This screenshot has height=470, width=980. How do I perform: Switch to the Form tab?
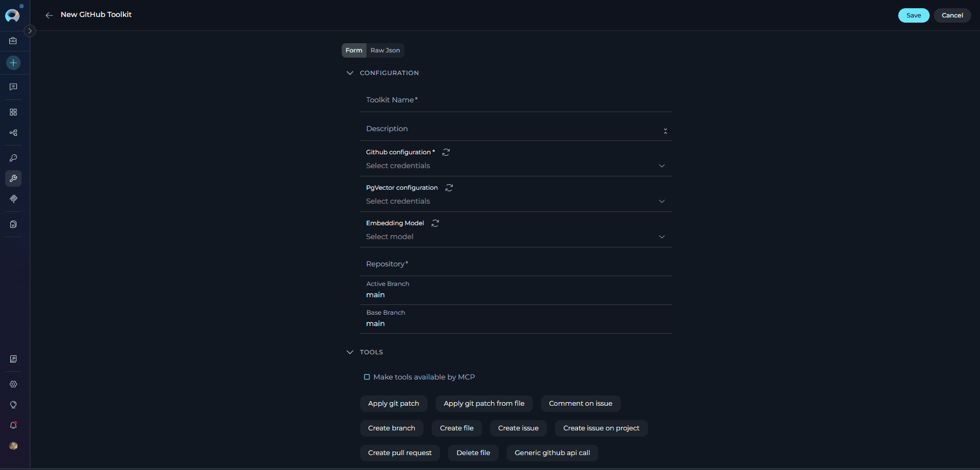pyautogui.click(x=354, y=50)
